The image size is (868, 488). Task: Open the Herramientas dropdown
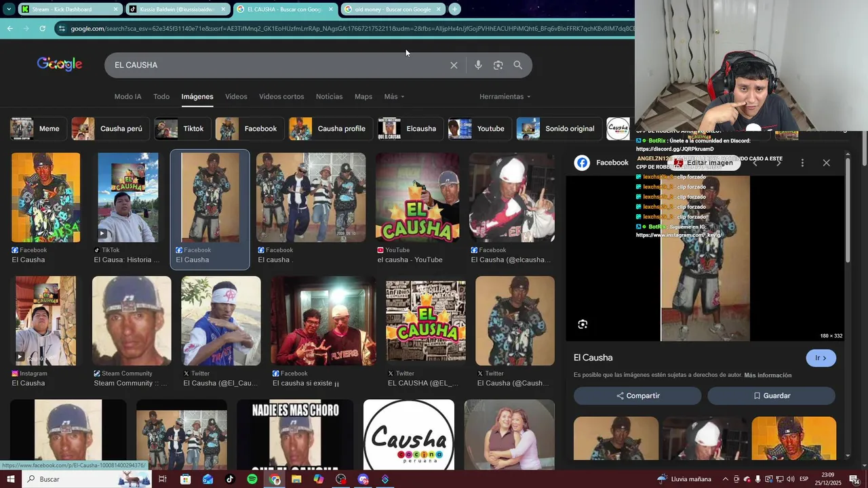505,96
